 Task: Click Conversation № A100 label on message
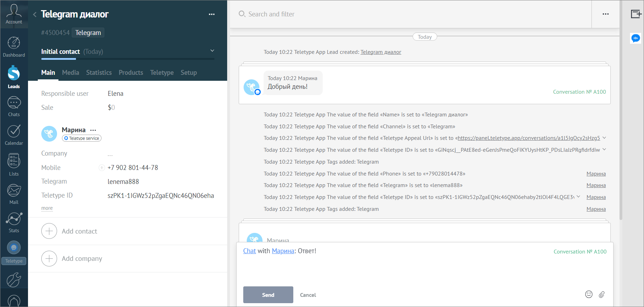(579, 92)
